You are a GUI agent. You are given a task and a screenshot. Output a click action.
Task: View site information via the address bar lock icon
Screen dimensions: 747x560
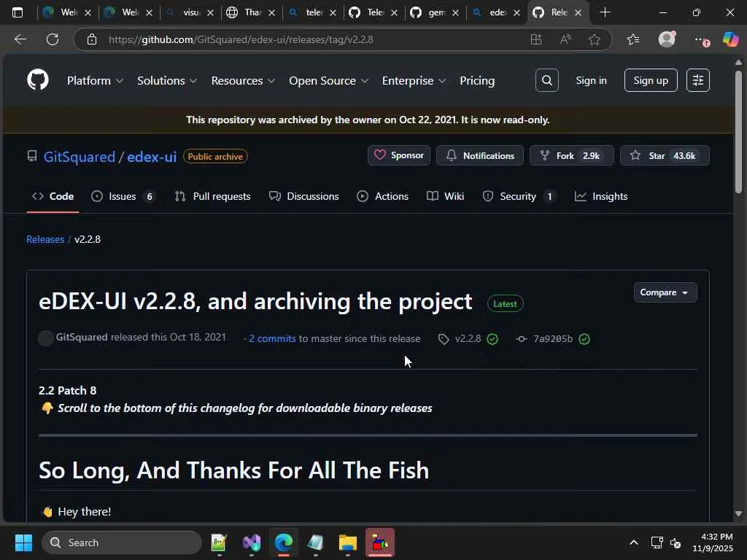pos(92,39)
